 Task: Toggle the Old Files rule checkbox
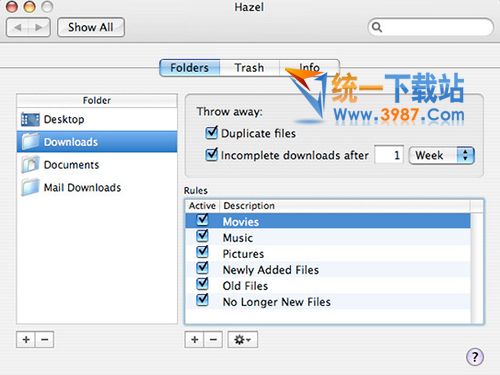(202, 284)
